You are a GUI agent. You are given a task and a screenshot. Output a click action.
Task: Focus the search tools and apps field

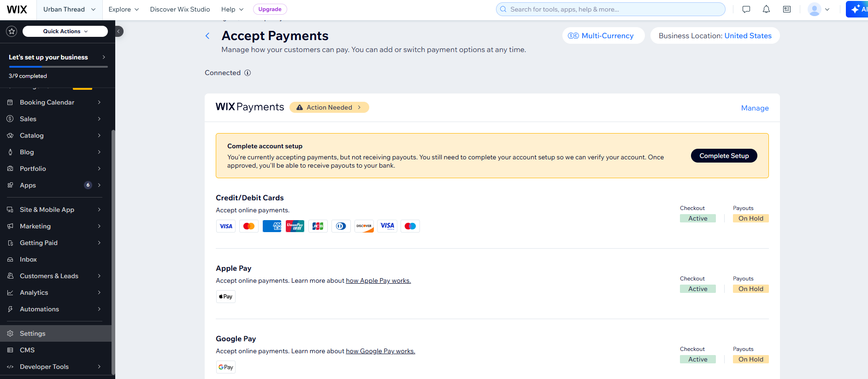click(x=610, y=9)
